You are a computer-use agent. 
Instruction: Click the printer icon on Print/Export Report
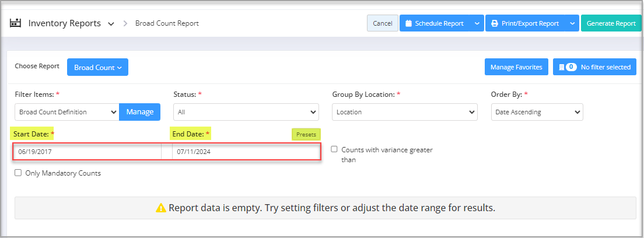coord(494,23)
